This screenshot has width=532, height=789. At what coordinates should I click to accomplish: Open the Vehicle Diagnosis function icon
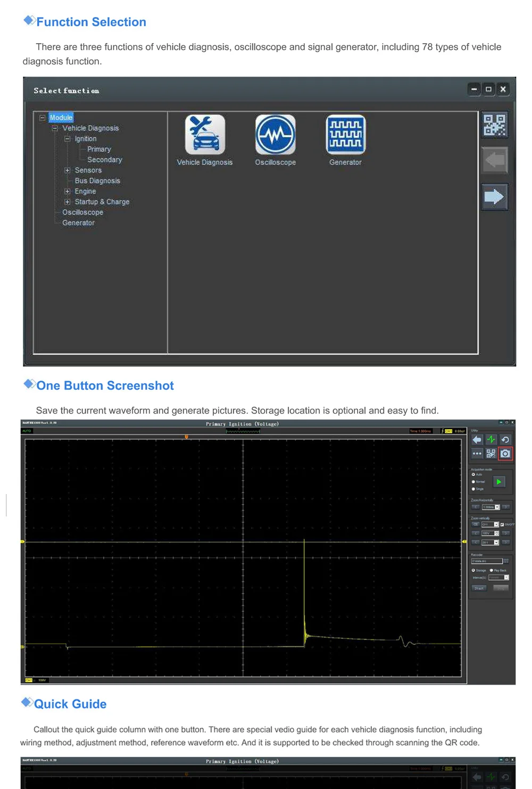[x=205, y=135]
